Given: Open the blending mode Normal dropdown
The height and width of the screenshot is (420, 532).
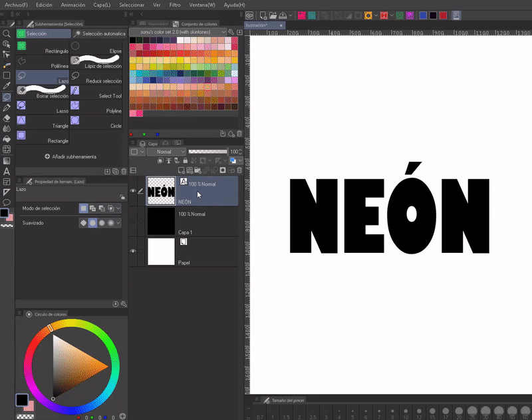Looking at the screenshot, I should pos(167,152).
